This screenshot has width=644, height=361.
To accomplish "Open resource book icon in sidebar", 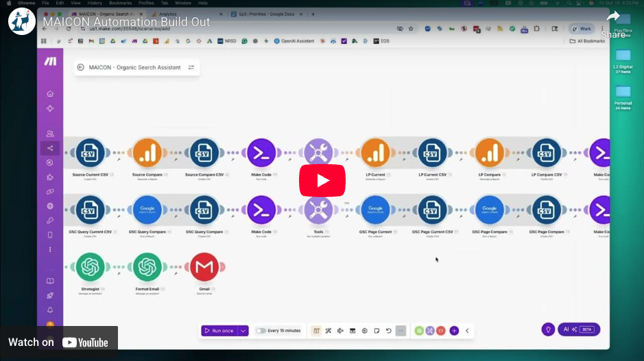I will [x=50, y=281].
